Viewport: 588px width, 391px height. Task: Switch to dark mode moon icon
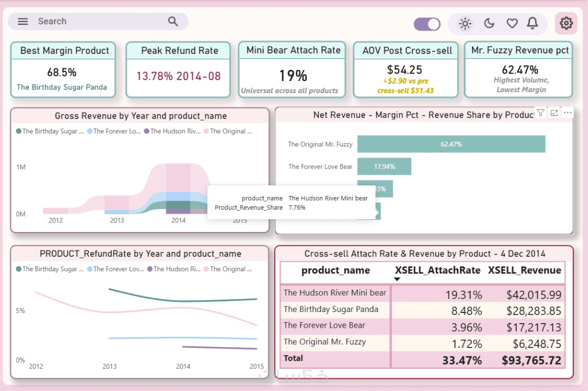click(489, 24)
